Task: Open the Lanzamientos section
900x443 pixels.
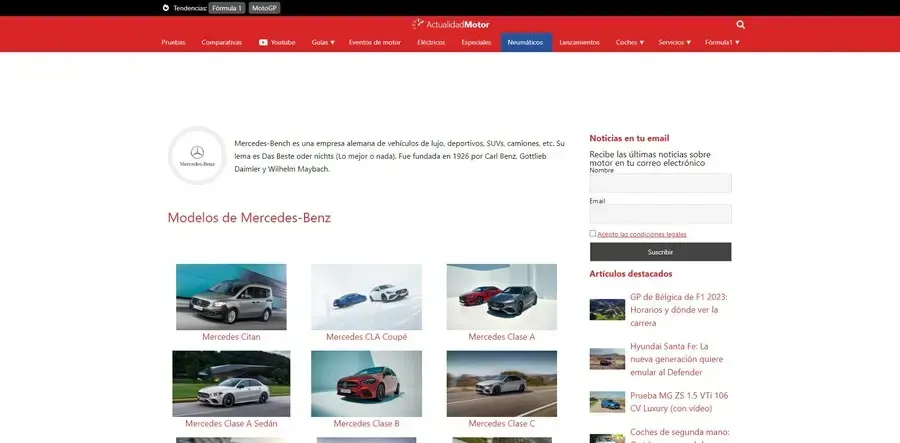Action: tap(579, 42)
